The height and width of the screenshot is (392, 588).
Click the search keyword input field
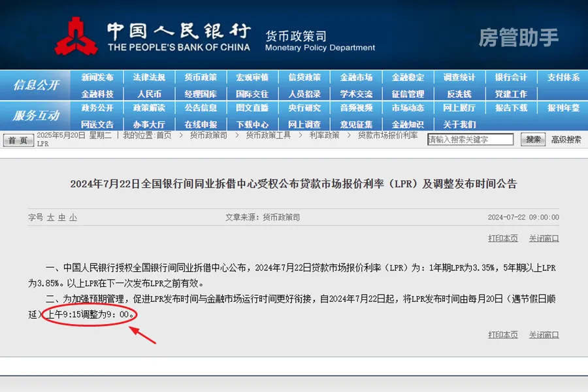pyautogui.click(x=470, y=139)
